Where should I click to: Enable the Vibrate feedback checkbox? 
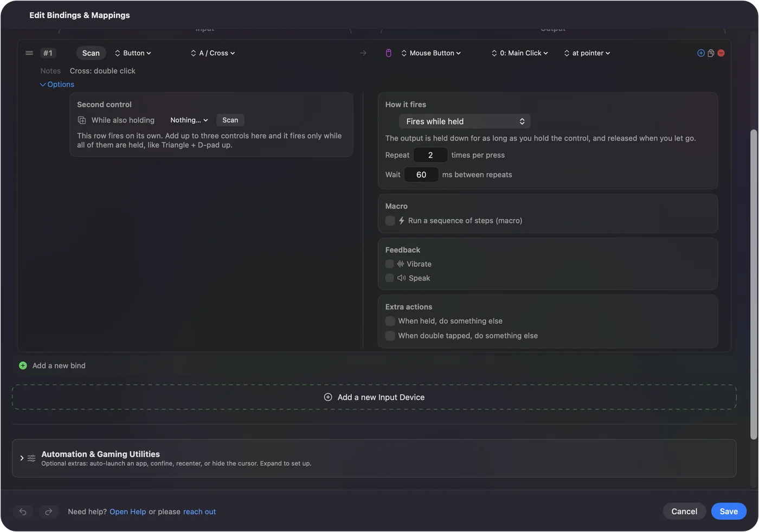[389, 264]
